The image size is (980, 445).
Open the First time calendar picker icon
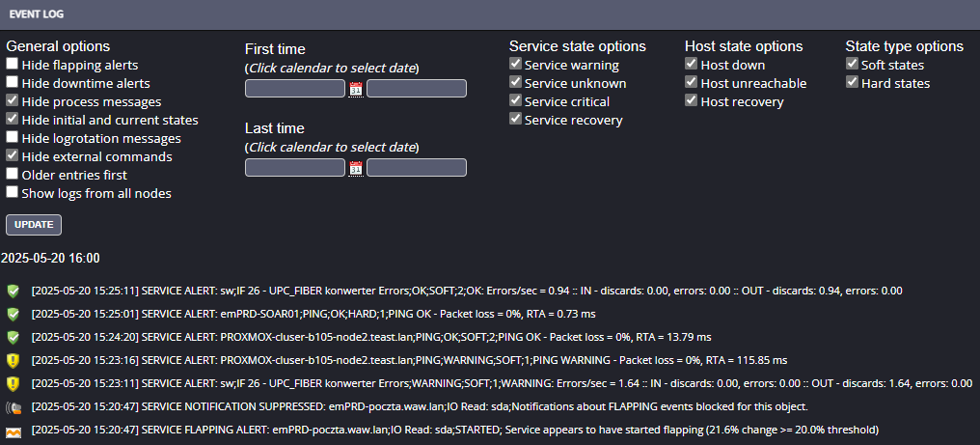[x=356, y=89]
